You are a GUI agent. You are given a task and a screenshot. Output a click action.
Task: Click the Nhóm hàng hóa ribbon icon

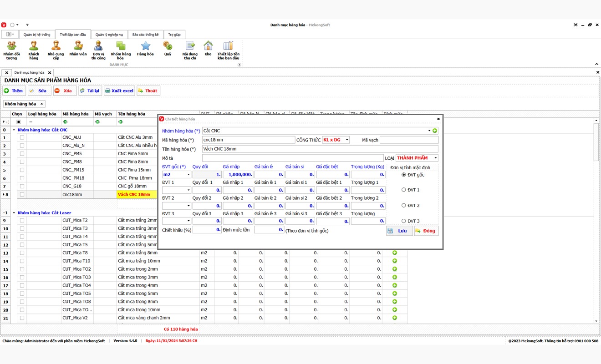tap(121, 50)
